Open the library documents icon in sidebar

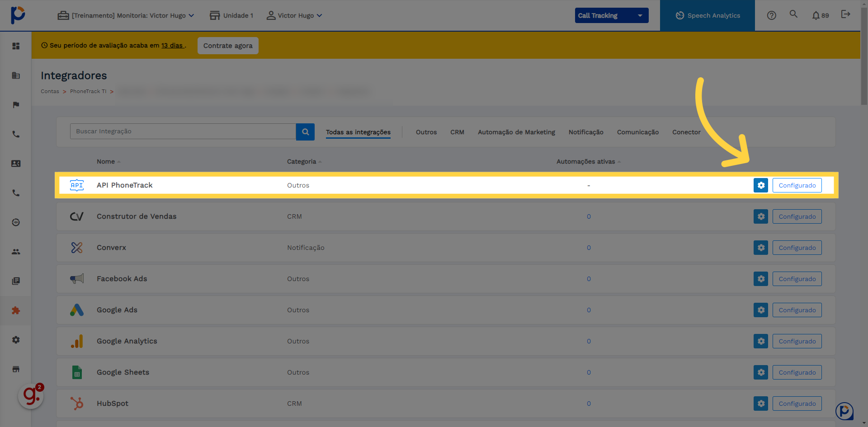(x=16, y=281)
